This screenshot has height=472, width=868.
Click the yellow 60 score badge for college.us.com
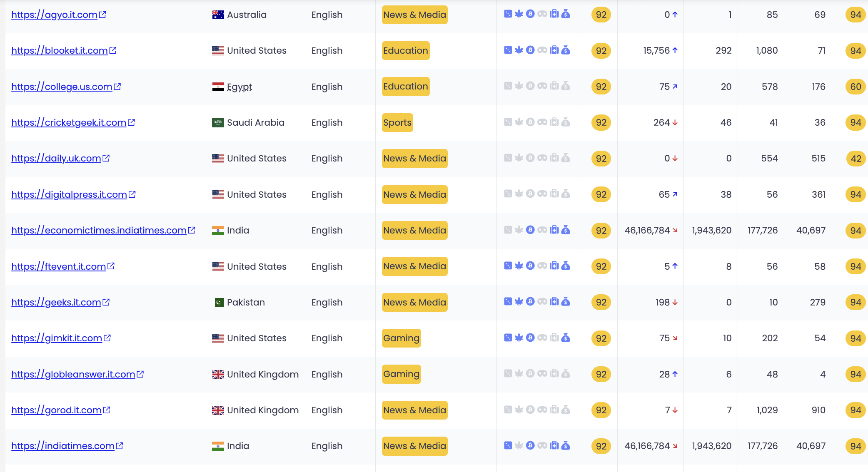(x=856, y=87)
